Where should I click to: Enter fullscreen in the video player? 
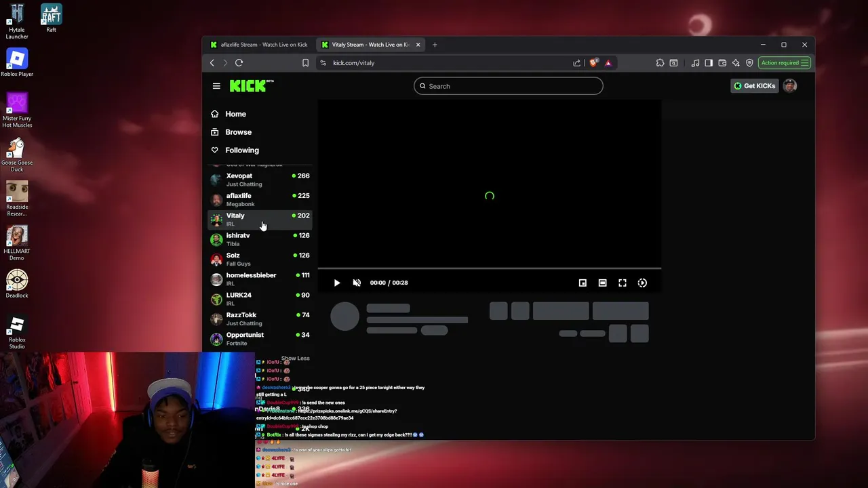tap(623, 283)
